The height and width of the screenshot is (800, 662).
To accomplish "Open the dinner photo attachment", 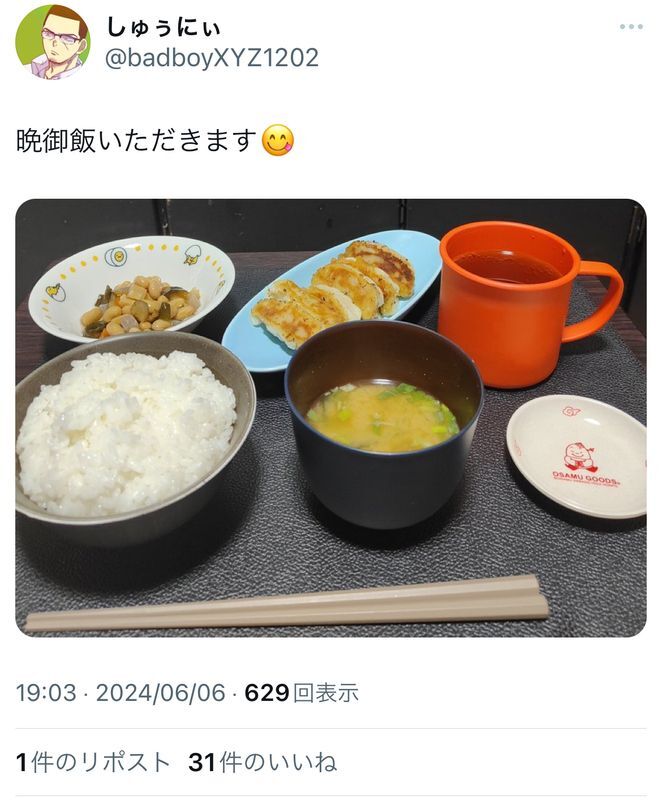I will 331,418.
